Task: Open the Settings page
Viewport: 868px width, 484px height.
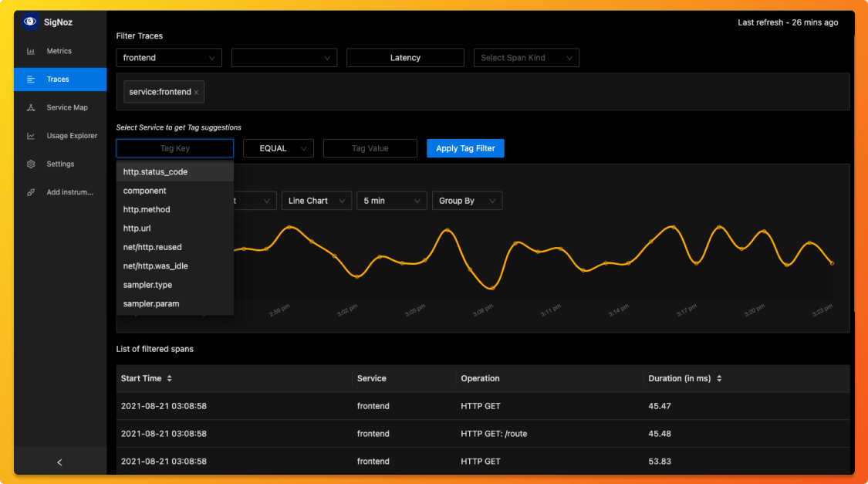Action: point(59,164)
